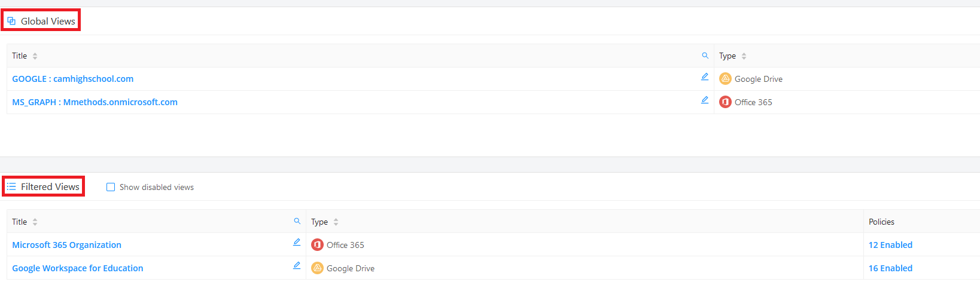Sort Global Views by Title
Screen dimensions: 980x282
click(35, 56)
